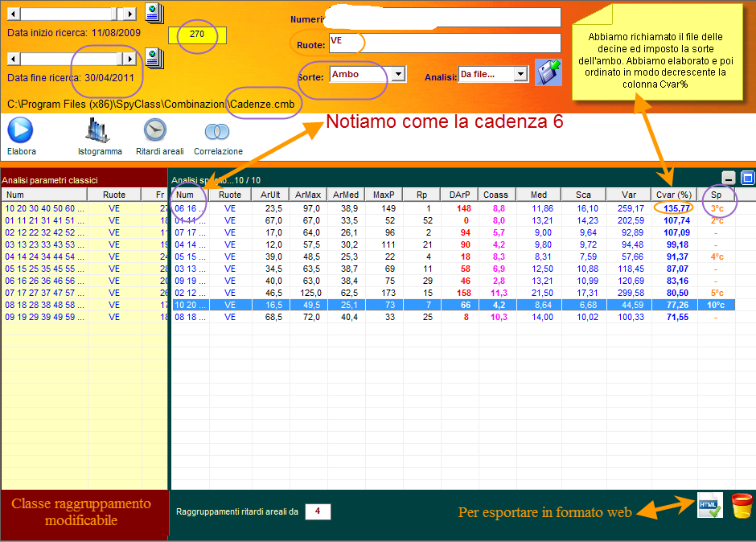756x542 pixels.
Task: Click documents icon beside end date slider
Action: 154,58
